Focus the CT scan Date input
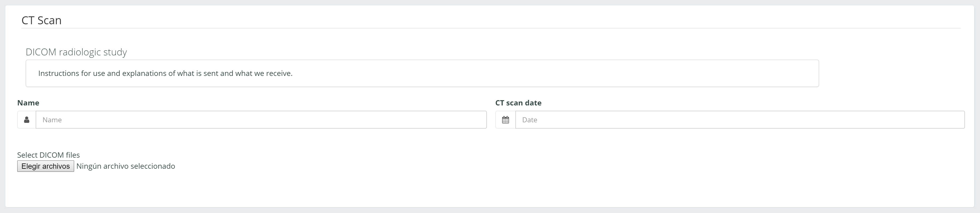Viewport: 980px width, 213px height. [740, 120]
